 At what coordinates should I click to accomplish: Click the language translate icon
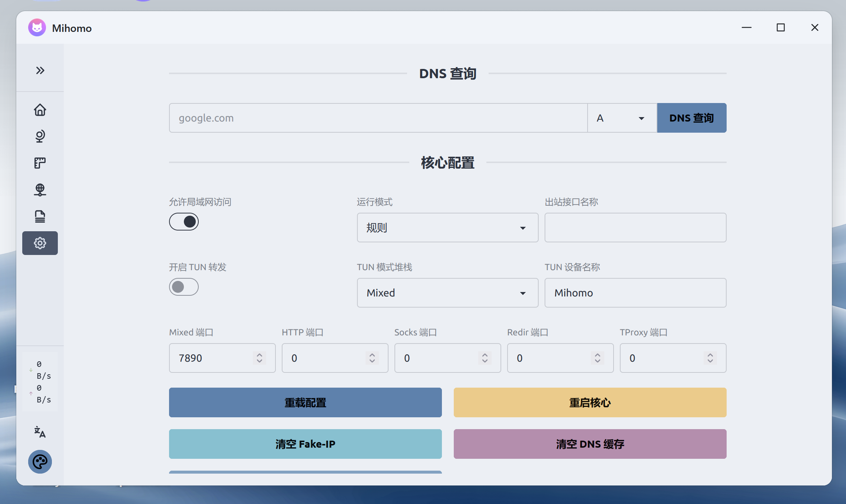(x=40, y=432)
